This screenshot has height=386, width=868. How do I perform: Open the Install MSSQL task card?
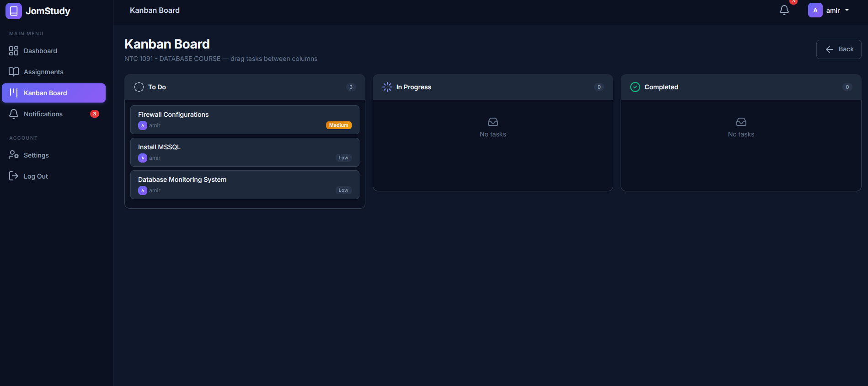[x=245, y=152]
